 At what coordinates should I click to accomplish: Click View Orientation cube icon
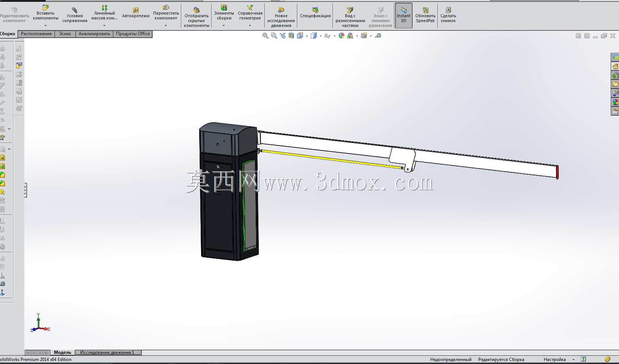click(x=300, y=36)
